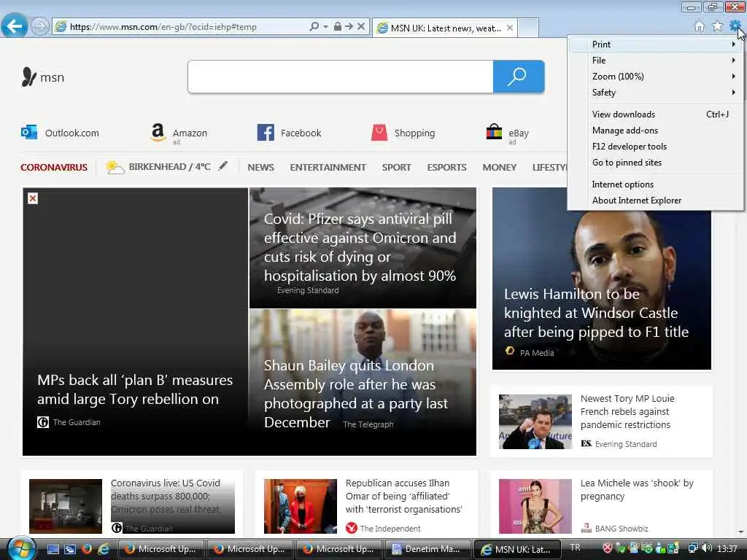Click inside the MSN web search box

pyautogui.click(x=341, y=77)
